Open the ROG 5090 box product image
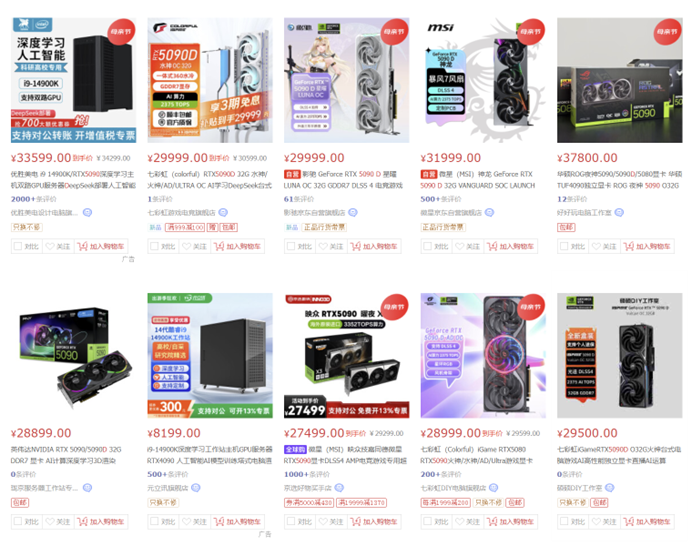Viewport: 692px width, 546px height. [620, 80]
